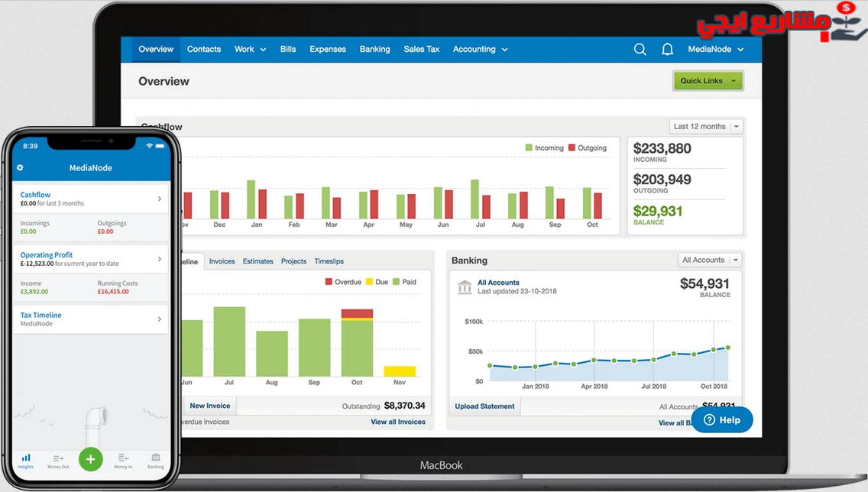Image resolution: width=868 pixels, height=492 pixels.
Task: Expand the Accounting menu
Action: [480, 49]
